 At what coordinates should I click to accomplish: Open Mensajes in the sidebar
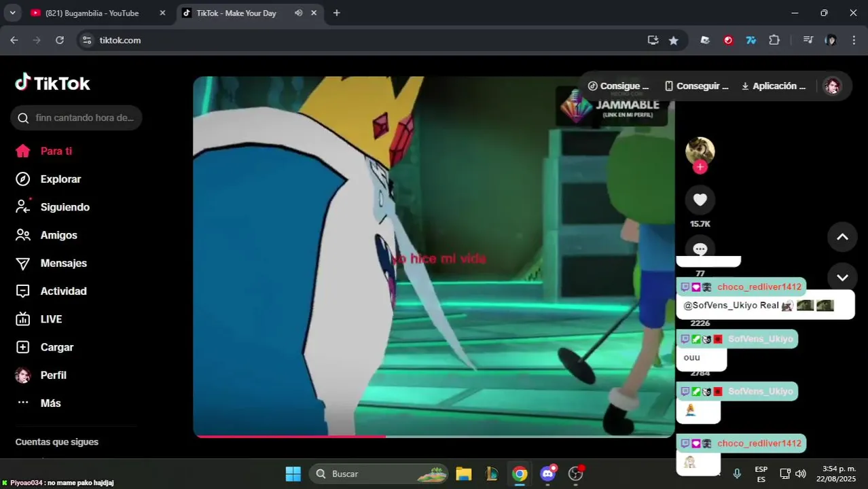click(x=52, y=263)
